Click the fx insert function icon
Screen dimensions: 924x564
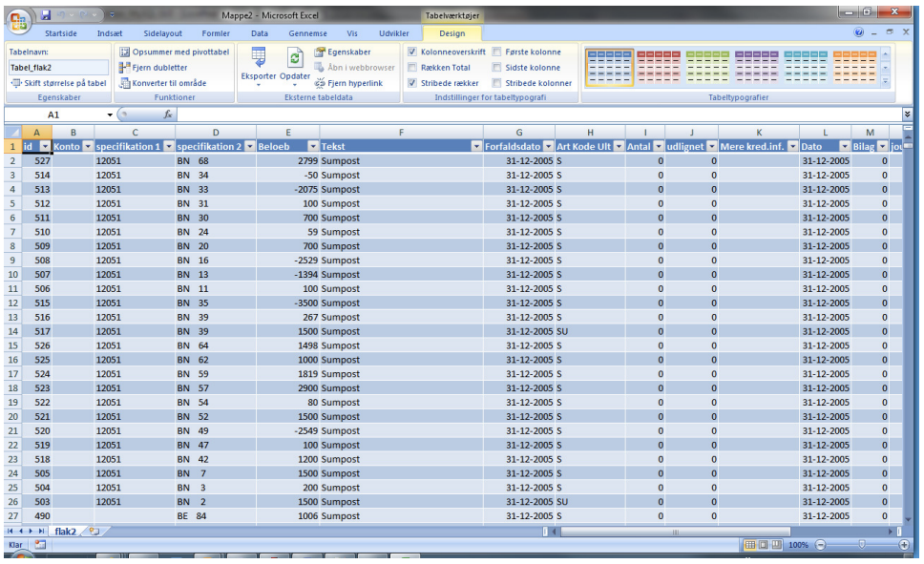tap(167, 115)
